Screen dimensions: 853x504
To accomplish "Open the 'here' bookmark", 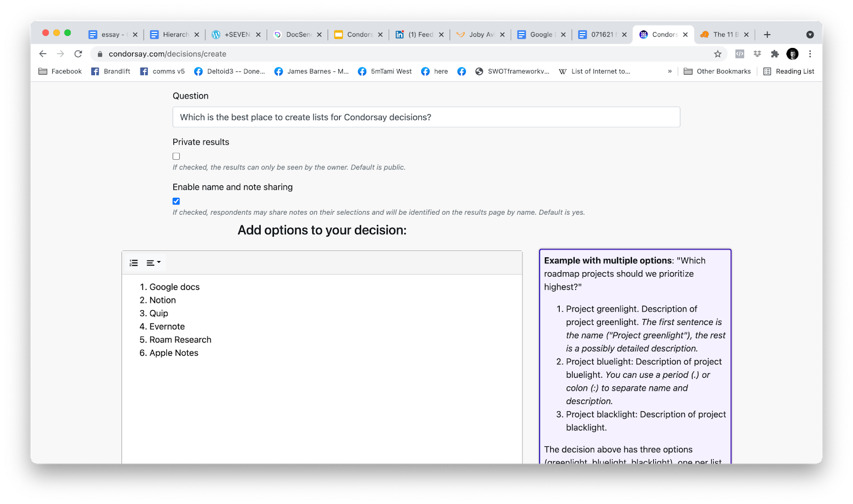I will click(435, 71).
